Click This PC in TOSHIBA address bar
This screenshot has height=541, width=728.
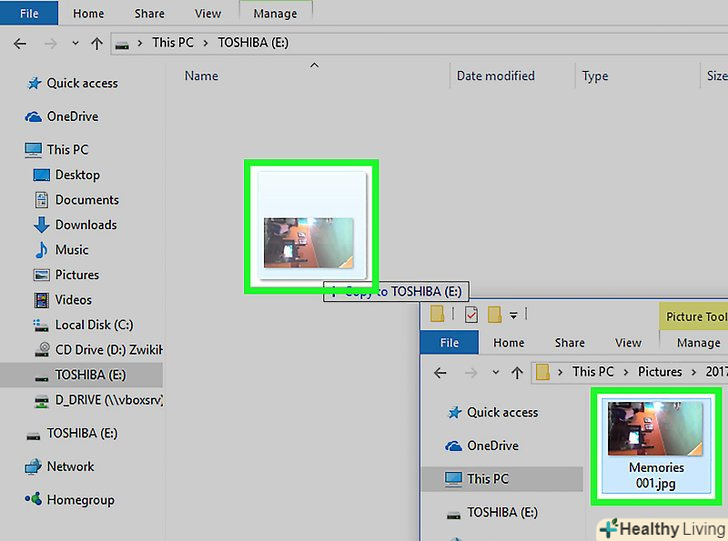click(173, 43)
